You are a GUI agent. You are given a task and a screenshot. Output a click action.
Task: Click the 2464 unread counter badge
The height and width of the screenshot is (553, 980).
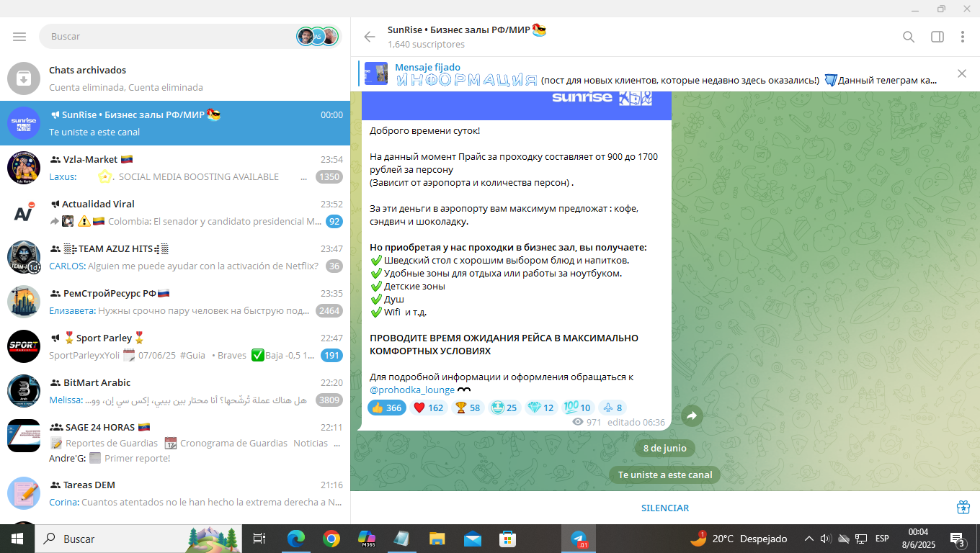point(329,311)
